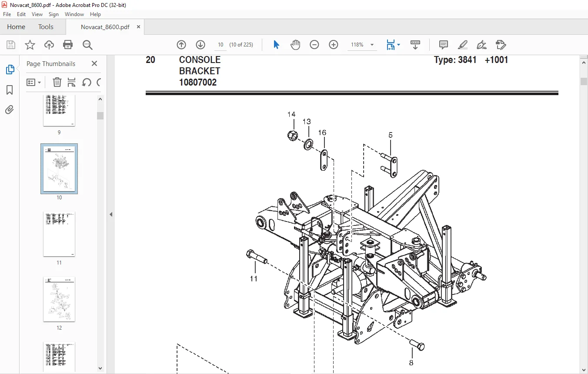Image resolution: width=588 pixels, height=374 pixels.
Task: Click the cloud upload share icon
Action: tap(49, 45)
